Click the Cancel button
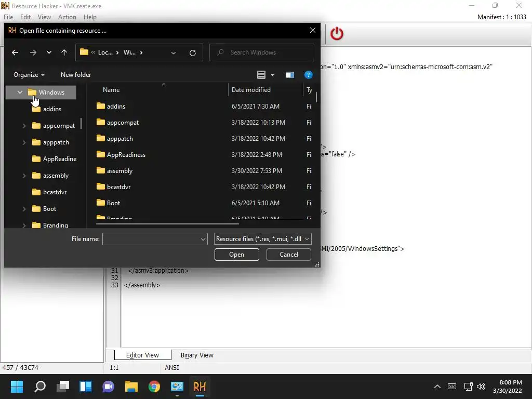 point(289,255)
